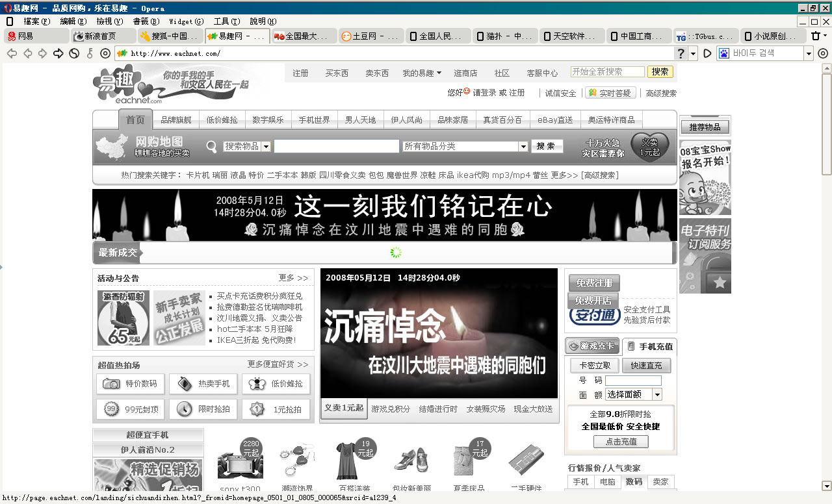Select the 手机世界 navigation tab
The image size is (832, 504).
314,120
